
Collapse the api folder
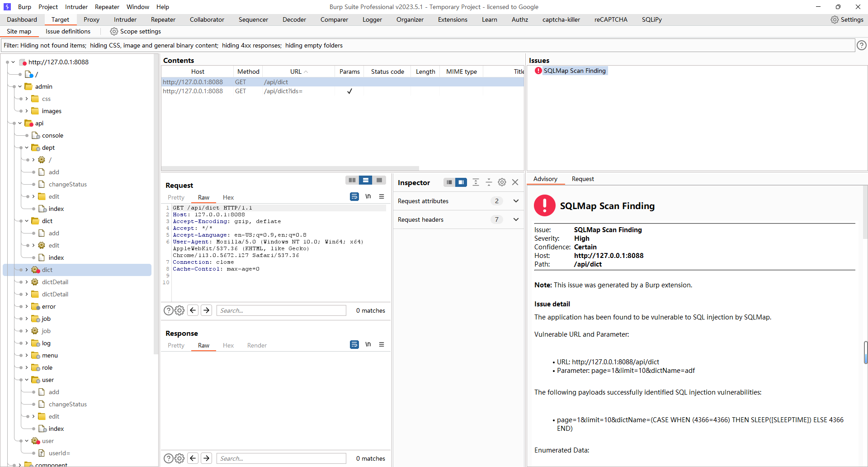20,123
